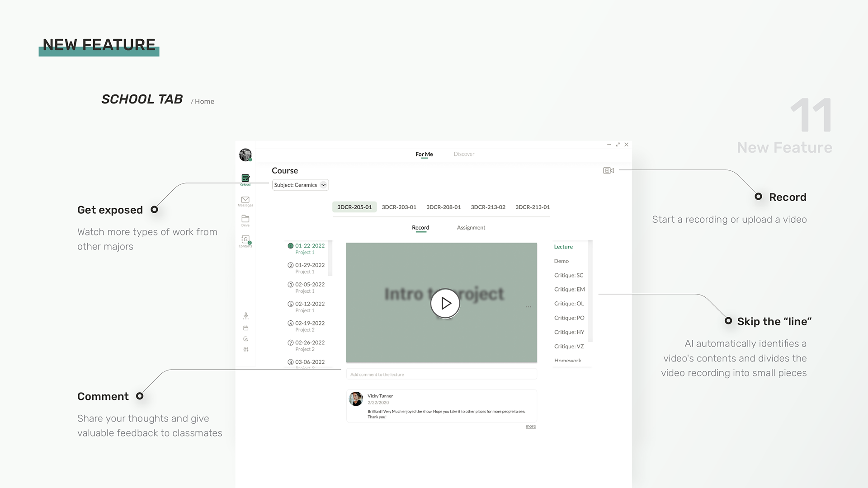
Task: Open the School sidebar icon
Action: pos(245,179)
